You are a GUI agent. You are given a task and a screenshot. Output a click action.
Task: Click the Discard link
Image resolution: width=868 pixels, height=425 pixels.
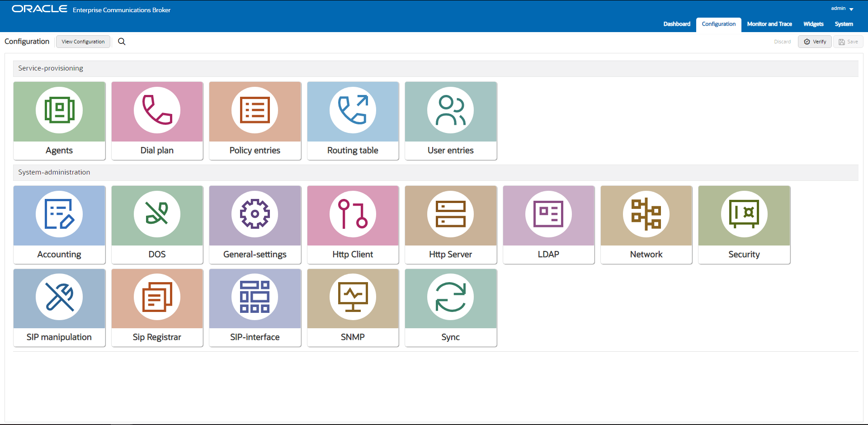click(783, 42)
